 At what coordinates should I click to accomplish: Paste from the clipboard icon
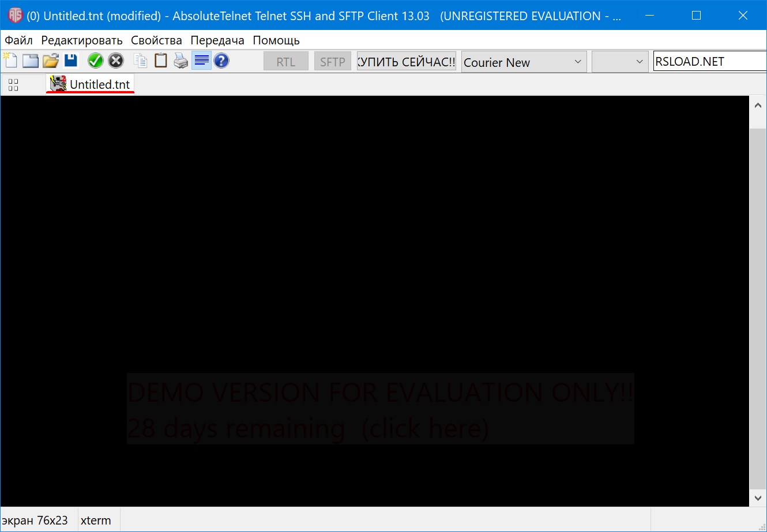[x=161, y=61]
